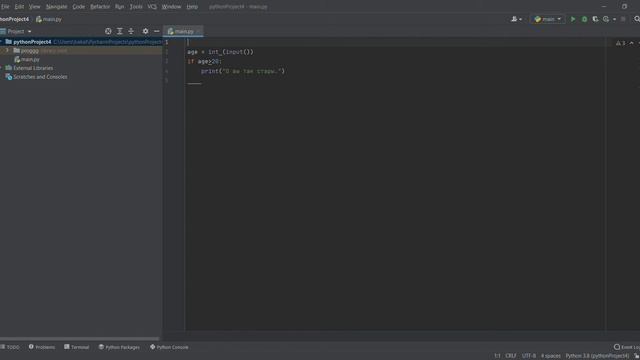This screenshot has width=640, height=360.
Task: Open the File menu
Action: tap(5, 7)
